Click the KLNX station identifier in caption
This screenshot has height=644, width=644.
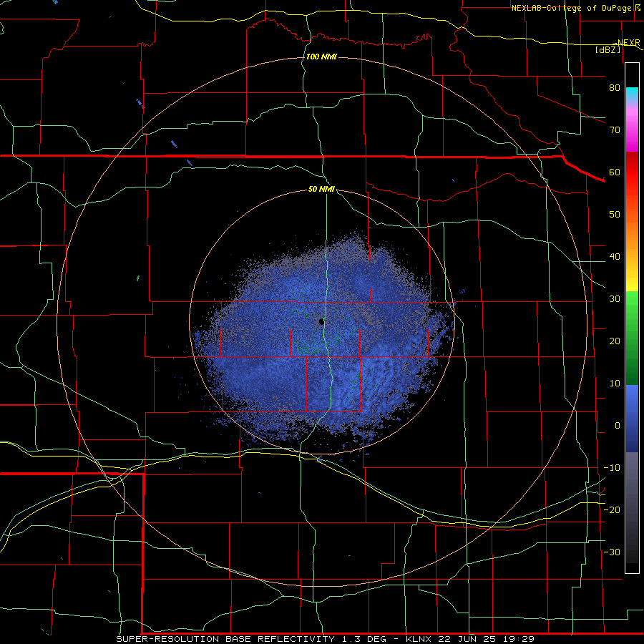point(420,639)
